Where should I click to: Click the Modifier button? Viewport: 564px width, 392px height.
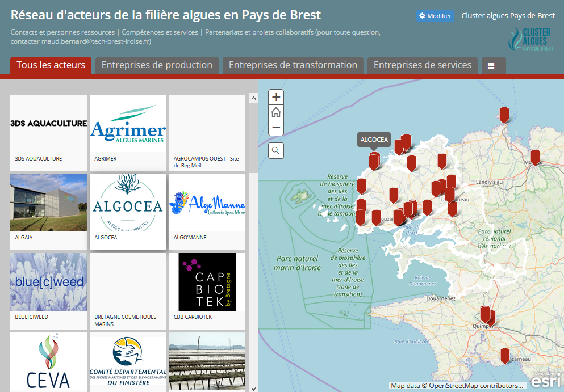[x=435, y=15]
